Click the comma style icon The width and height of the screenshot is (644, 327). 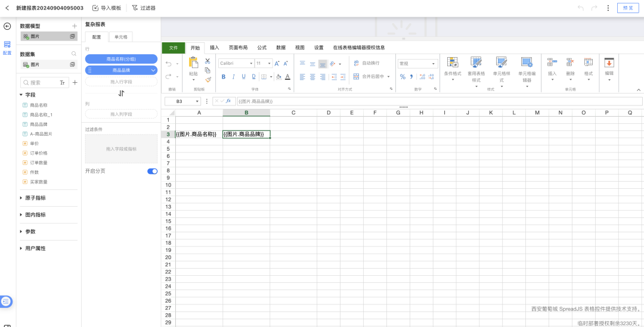point(411,77)
